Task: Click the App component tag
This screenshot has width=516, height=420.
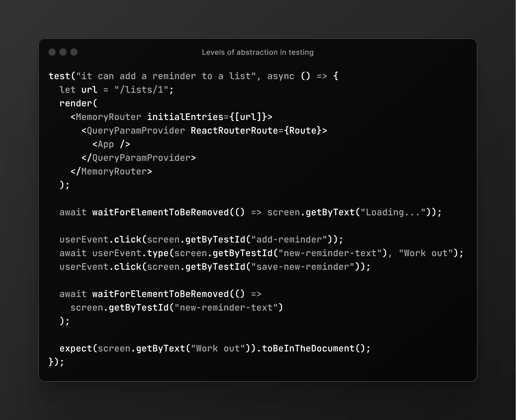Action: click(x=111, y=144)
